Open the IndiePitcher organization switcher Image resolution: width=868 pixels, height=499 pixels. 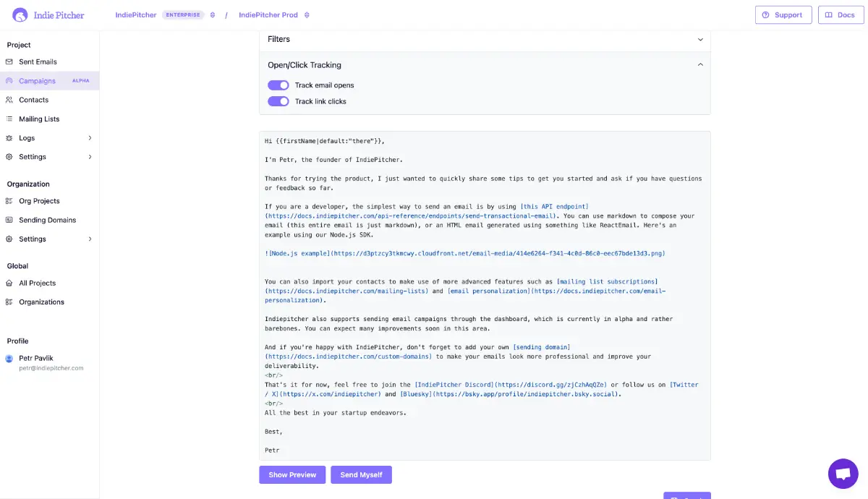[212, 15]
